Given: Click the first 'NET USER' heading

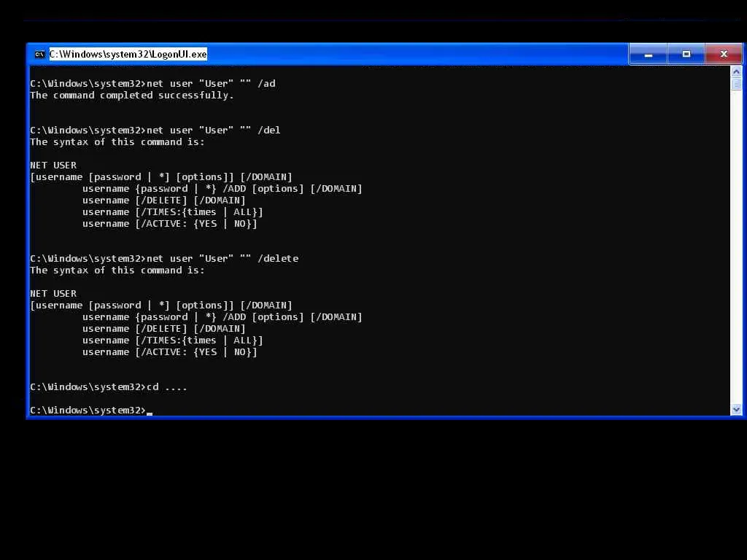Looking at the screenshot, I should [x=53, y=166].
